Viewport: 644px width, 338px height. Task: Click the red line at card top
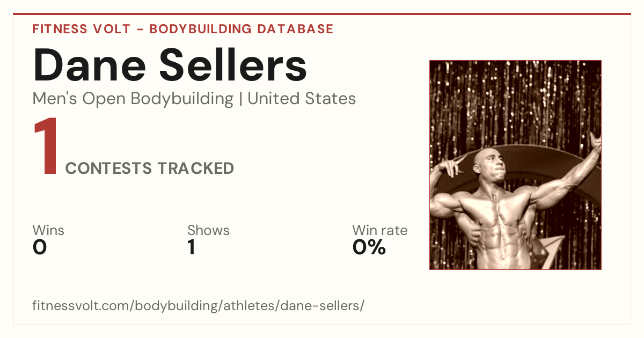coord(322,14)
